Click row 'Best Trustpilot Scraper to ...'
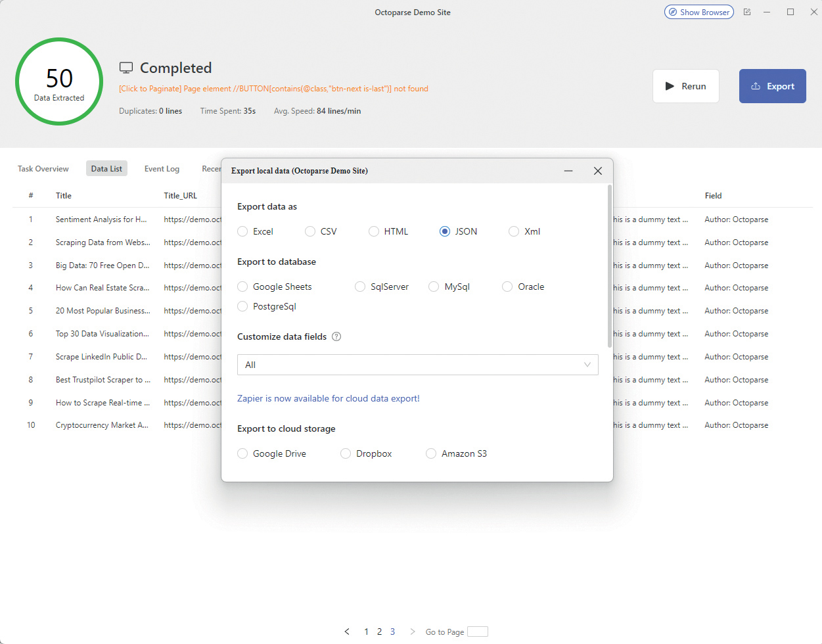Screen dimensions: 822x644 pos(103,380)
